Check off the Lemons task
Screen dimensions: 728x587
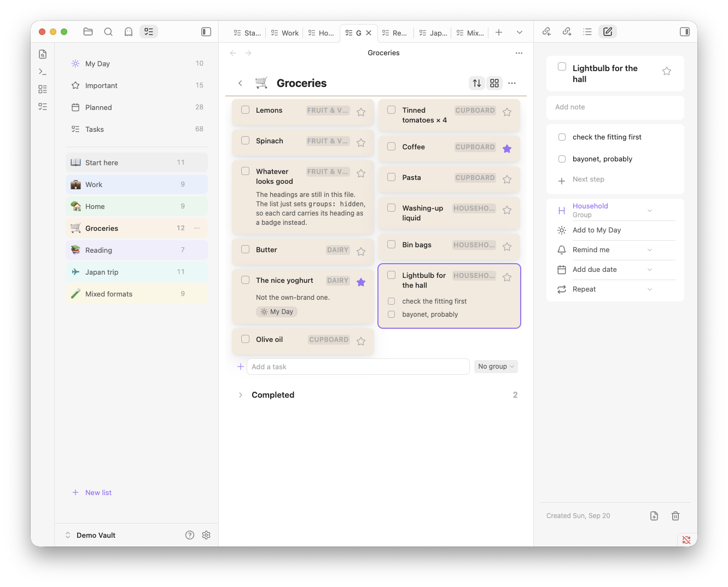tap(246, 110)
